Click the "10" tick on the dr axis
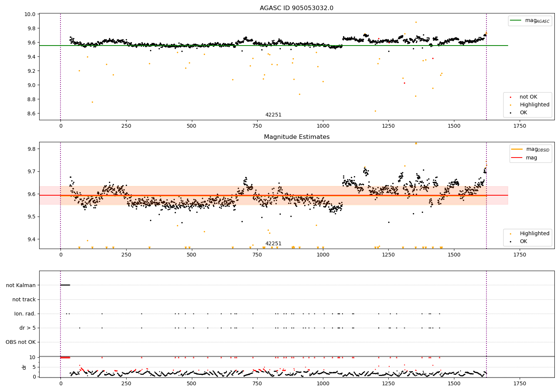The height and width of the screenshot is (392, 560). (33, 357)
